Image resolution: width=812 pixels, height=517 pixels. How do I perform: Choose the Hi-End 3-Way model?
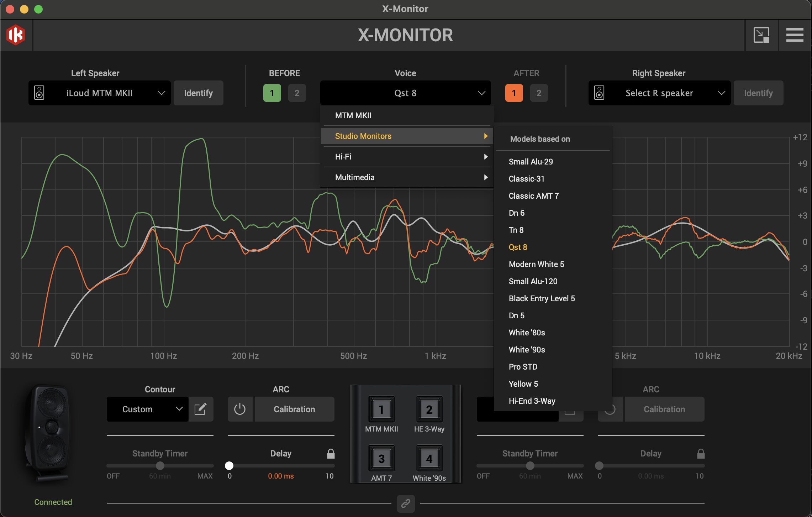pos(553,401)
